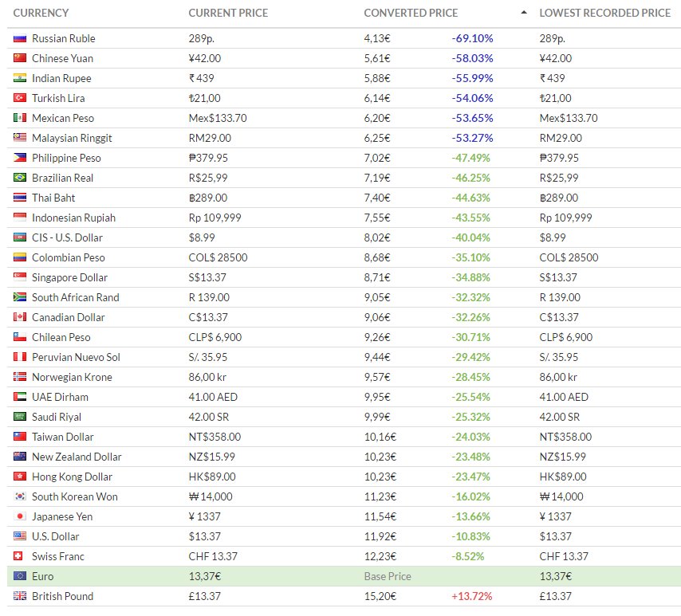Click the Hong Kong Dollar flag icon
681x616 pixels.
(x=20, y=477)
